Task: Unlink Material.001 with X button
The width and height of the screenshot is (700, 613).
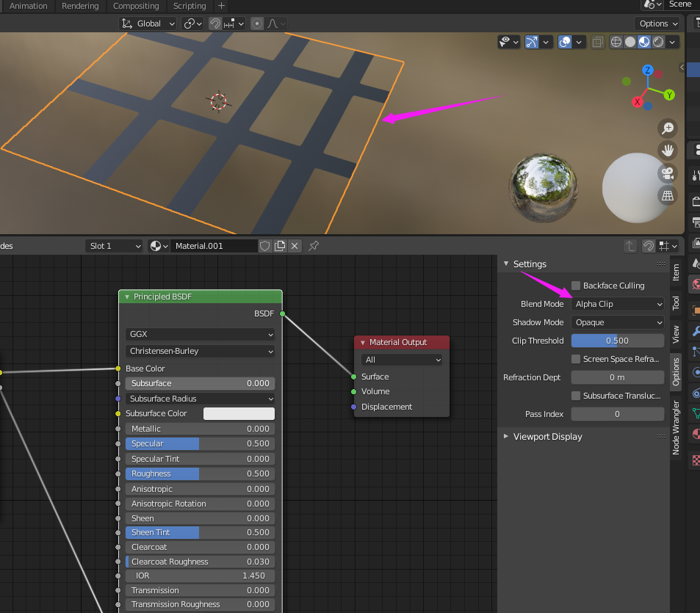Action: click(295, 246)
